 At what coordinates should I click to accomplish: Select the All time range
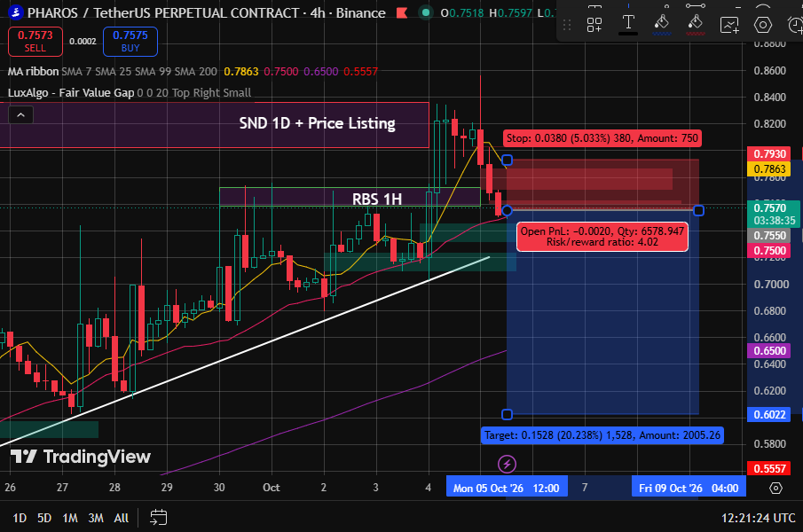point(122,518)
